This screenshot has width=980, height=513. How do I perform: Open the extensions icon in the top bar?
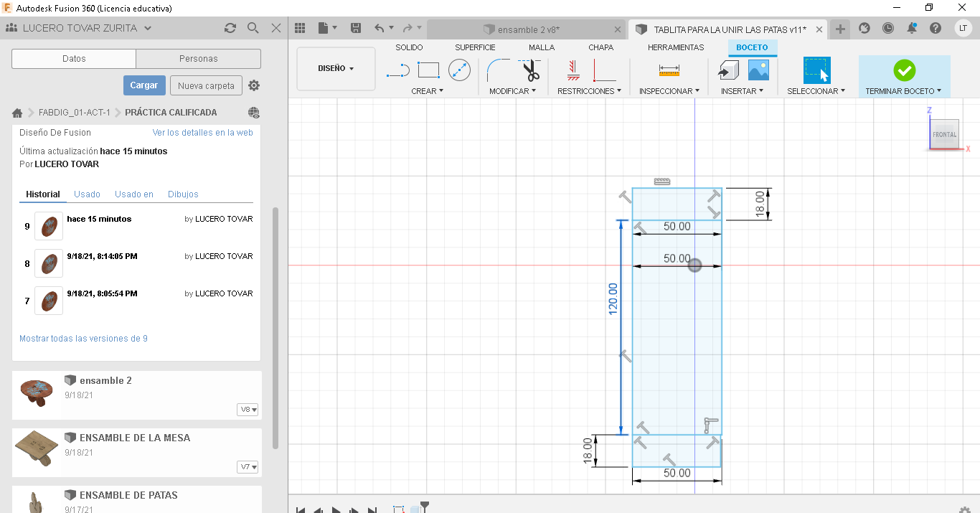point(864,28)
